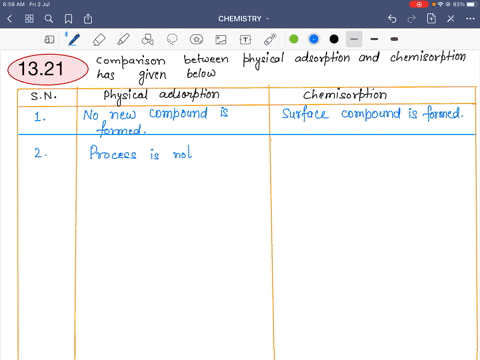Select the thinnest stroke width
The width and height of the screenshot is (480, 360).
pos(354,39)
